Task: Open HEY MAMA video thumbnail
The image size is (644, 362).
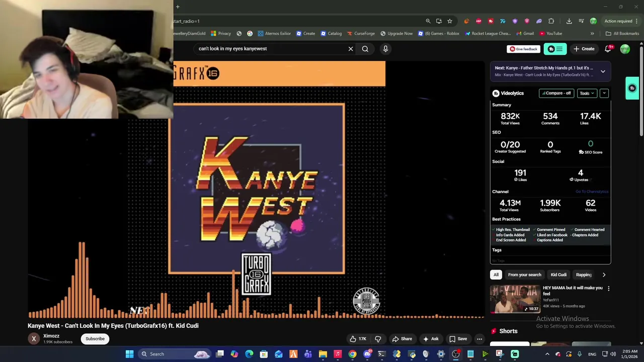Action: 515,299
